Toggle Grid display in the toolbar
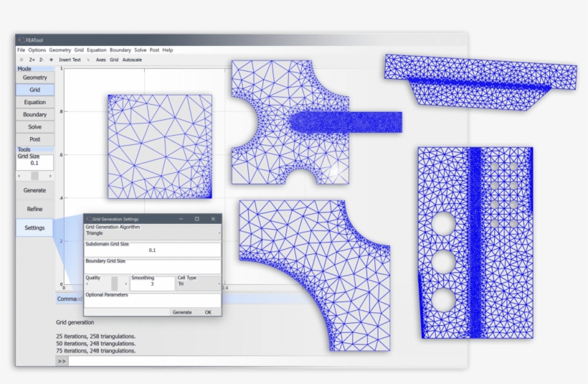The image size is (588, 384). [x=114, y=60]
